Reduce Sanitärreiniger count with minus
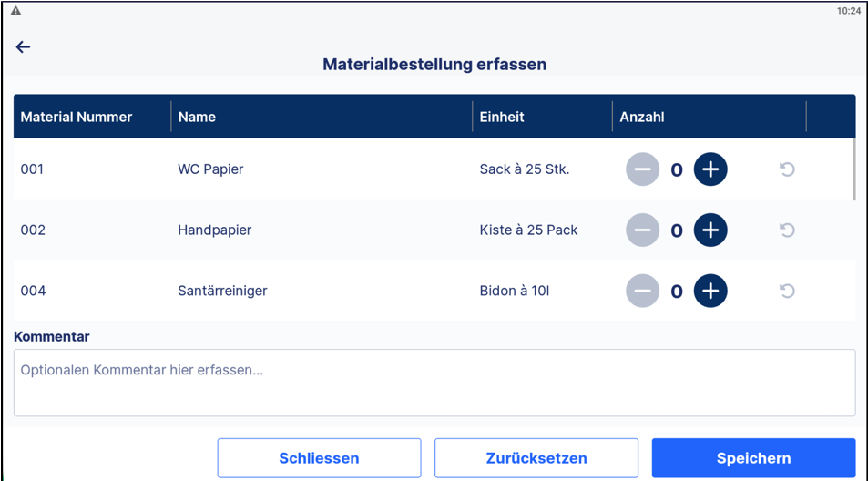The image size is (868, 481). (642, 292)
